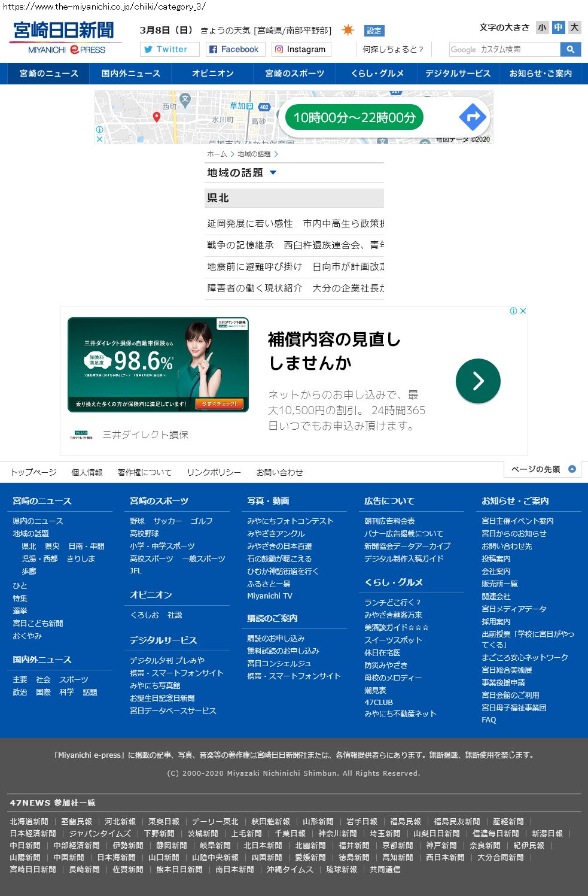Click ランチどこ行く？ link

coord(393,602)
